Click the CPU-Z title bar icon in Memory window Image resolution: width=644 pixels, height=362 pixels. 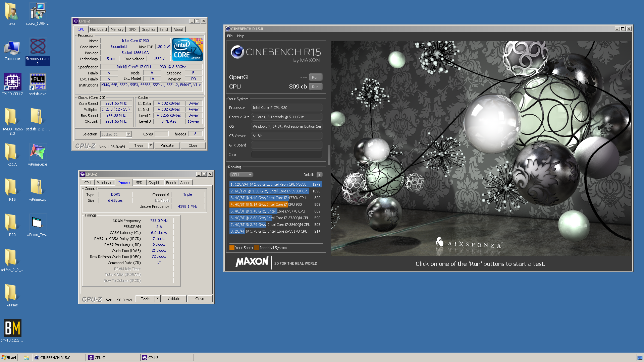point(83,174)
